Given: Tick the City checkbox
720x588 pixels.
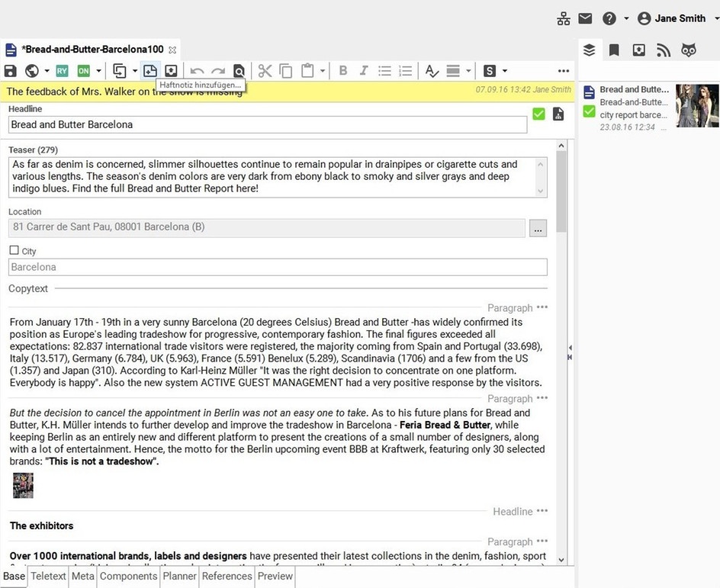Looking at the screenshot, I should tap(14, 250).
